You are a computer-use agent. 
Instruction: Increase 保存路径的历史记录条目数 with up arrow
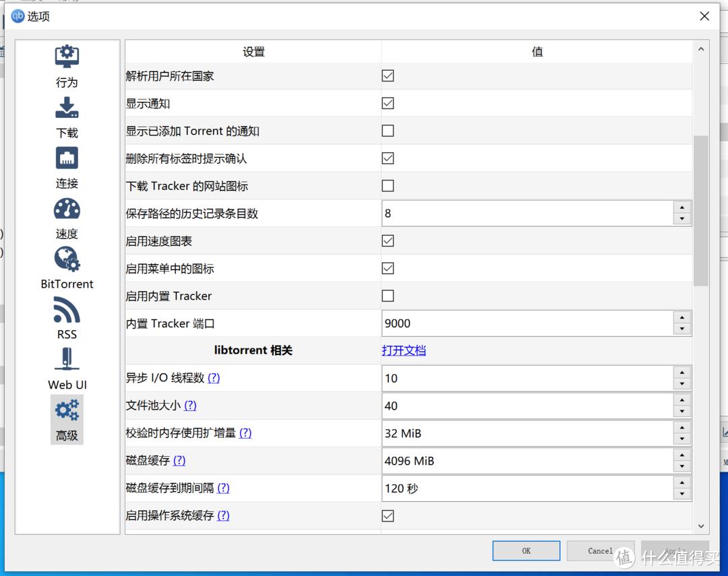tap(682, 208)
